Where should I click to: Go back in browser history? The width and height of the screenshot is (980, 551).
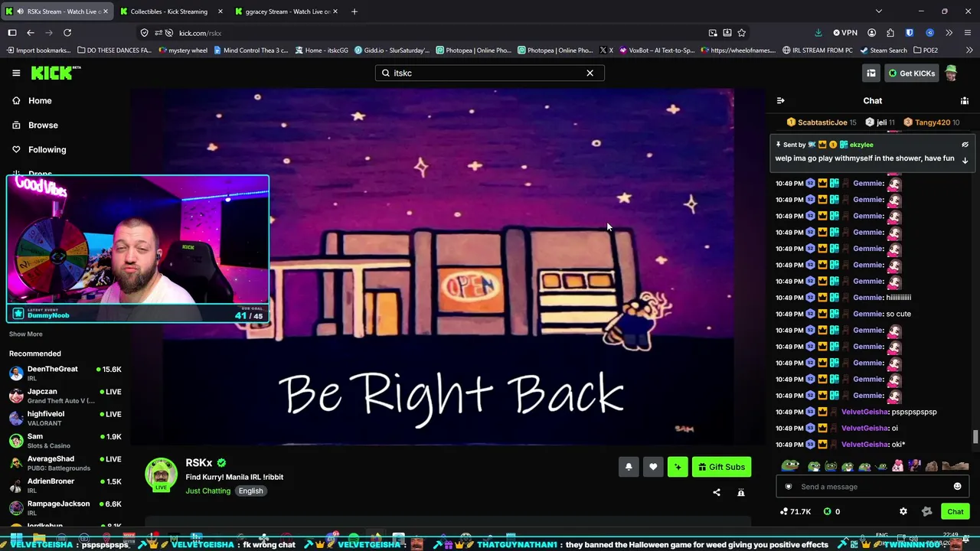click(x=31, y=33)
